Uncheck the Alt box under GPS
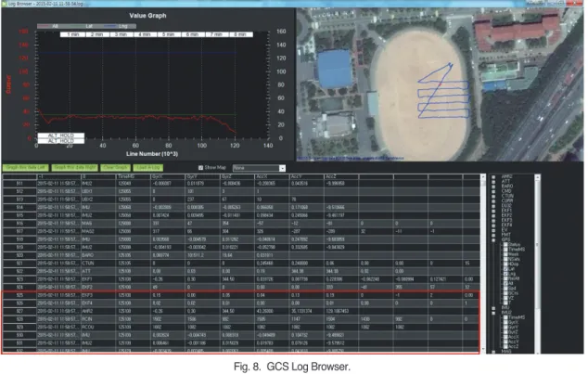The height and width of the screenshot is (374, 588). 505,284
